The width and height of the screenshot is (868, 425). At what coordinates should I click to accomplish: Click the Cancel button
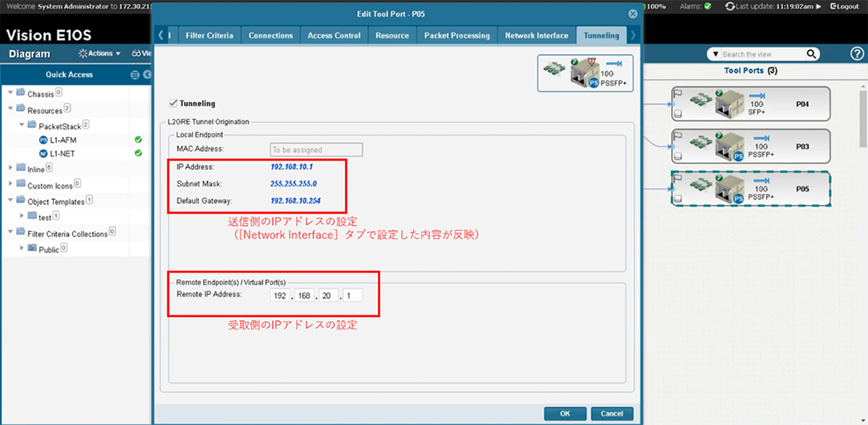coord(612,413)
